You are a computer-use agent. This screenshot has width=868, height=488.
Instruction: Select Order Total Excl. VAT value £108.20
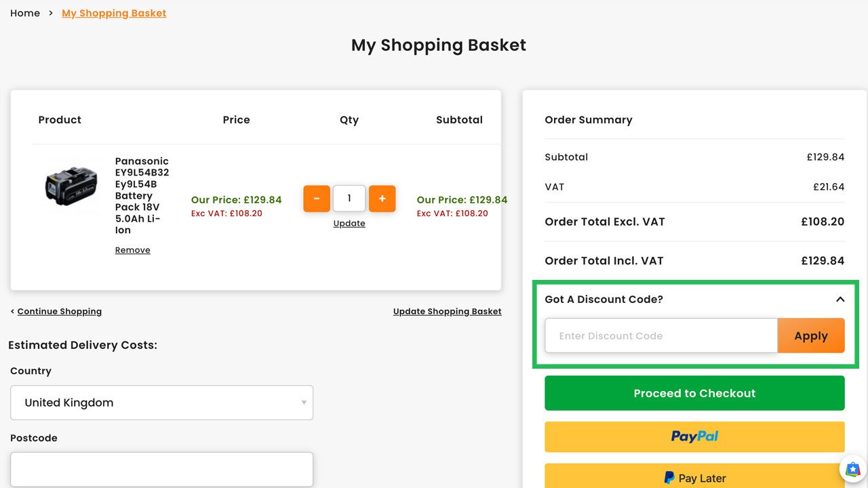coord(823,222)
